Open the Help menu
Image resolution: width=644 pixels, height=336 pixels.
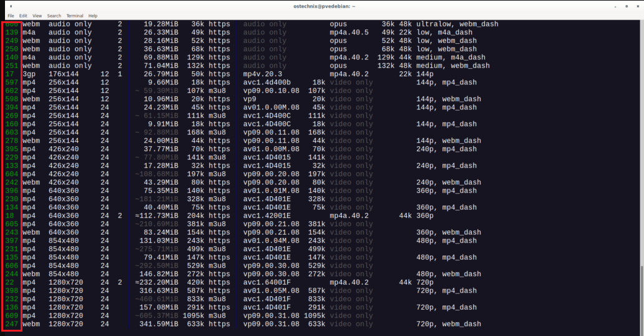93,16
